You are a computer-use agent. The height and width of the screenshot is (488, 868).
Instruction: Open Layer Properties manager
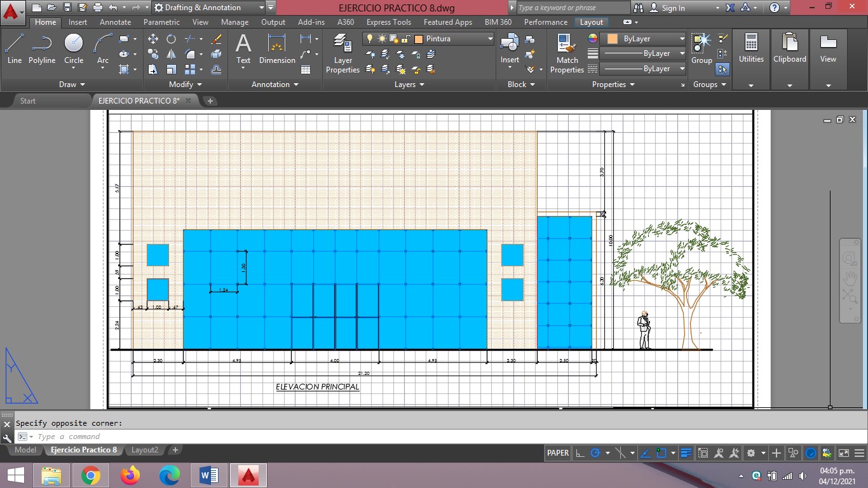click(x=342, y=53)
